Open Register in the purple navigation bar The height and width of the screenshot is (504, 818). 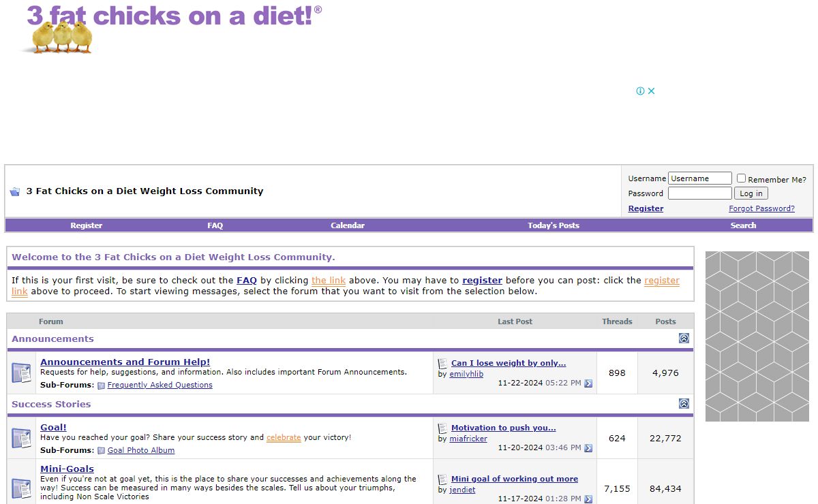coord(87,225)
